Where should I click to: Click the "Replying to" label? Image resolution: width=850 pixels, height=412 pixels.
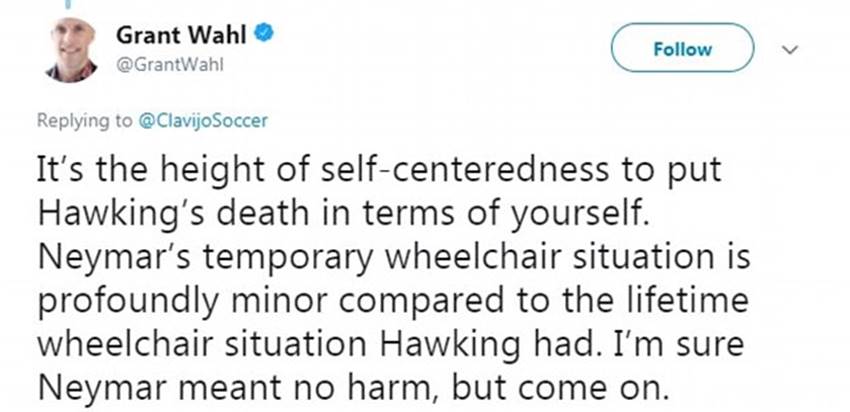(x=83, y=121)
